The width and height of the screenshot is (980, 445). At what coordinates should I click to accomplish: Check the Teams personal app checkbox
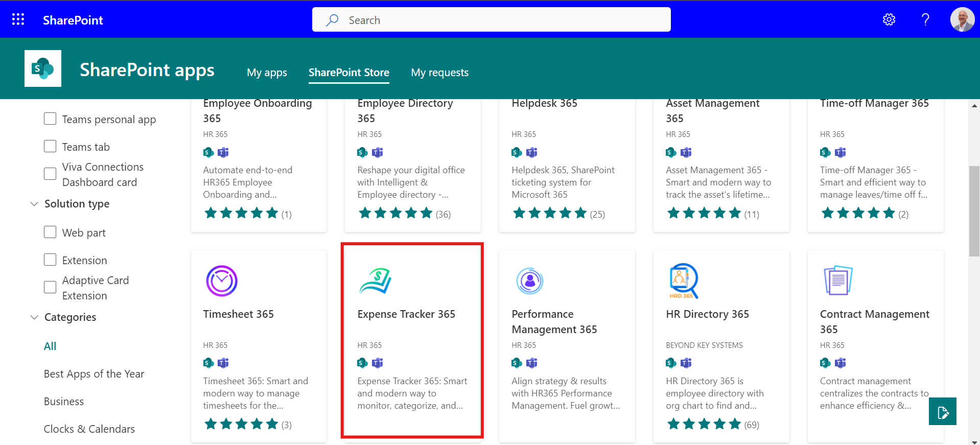(x=50, y=119)
